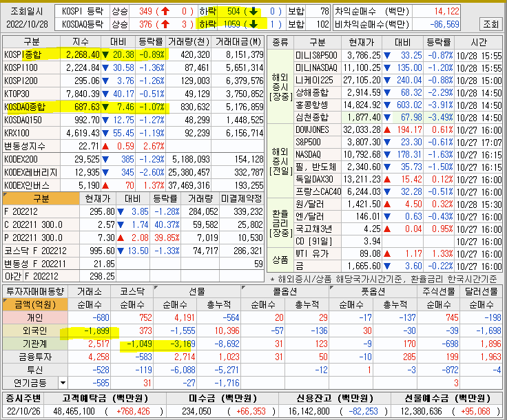This screenshot has height=420, width=507.
Task: Open the 연기금등 investor dropdown arrow
Action: click(x=63, y=384)
